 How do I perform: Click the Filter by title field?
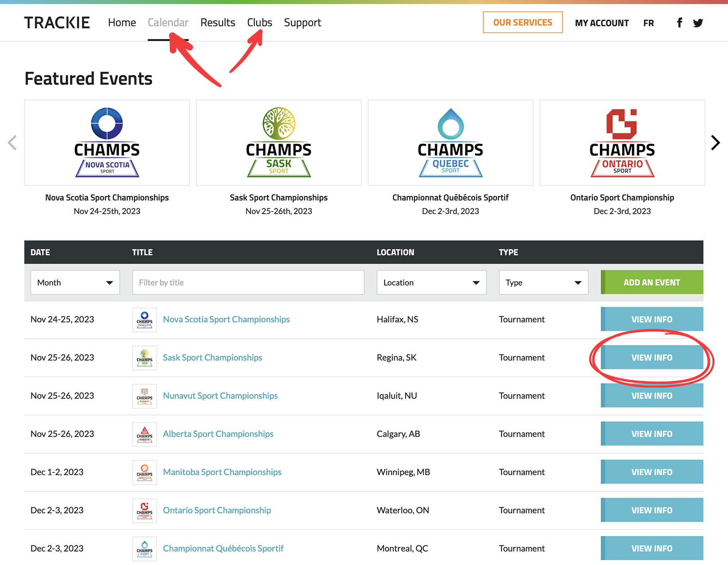tap(248, 282)
